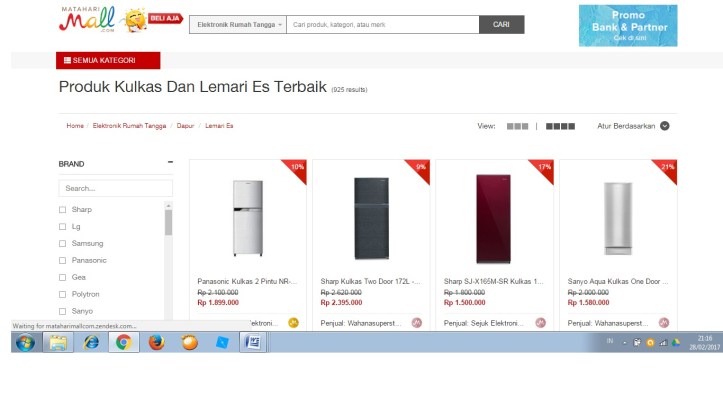723x406 pixels.
Task: Open Promo Bank & Partner banner
Action: pyautogui.click(x=628, y=26)
